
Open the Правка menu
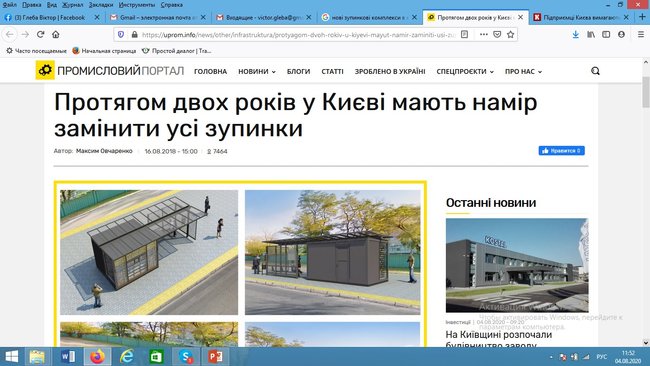coord(32,5)
